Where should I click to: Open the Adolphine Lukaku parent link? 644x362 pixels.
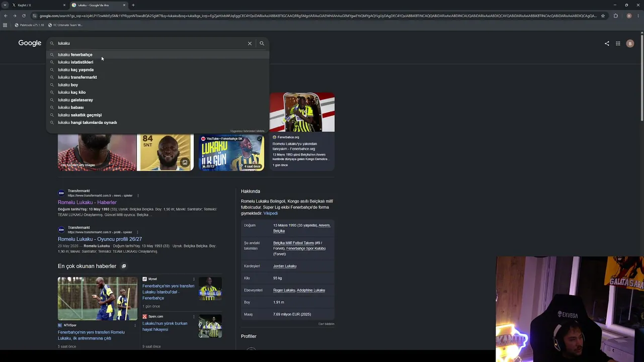[x=311, y=290]
